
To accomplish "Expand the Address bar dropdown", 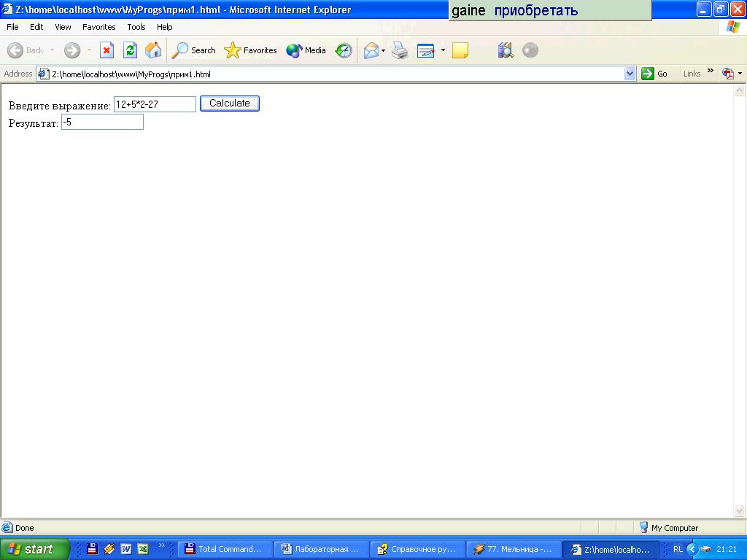I will (x=630, y=74).
